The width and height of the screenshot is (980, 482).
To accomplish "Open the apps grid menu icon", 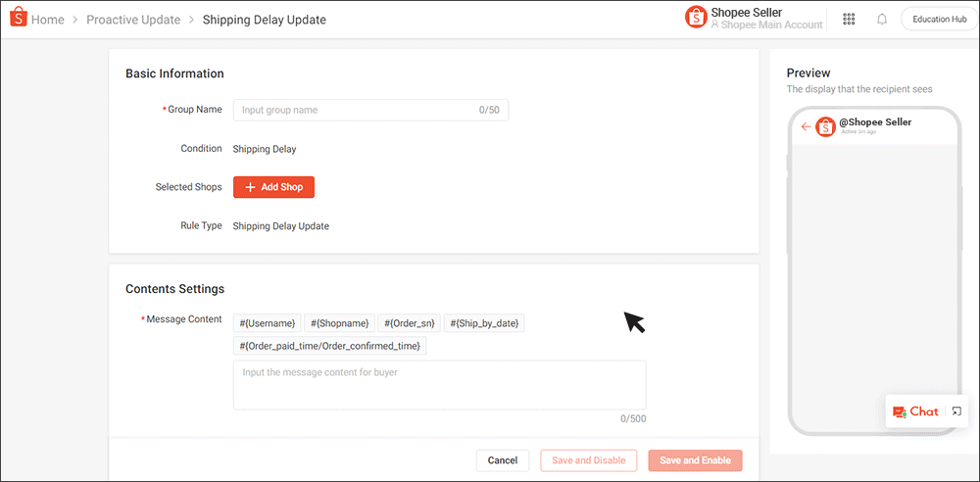I will 849,19.
